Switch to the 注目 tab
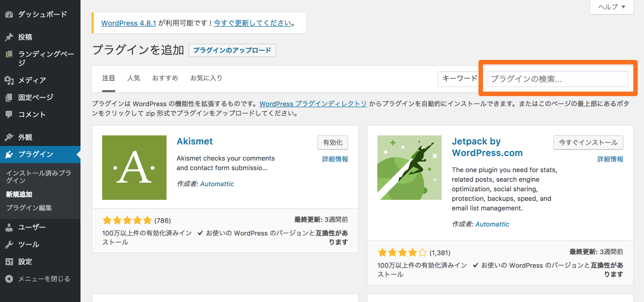 click(109, 78)
